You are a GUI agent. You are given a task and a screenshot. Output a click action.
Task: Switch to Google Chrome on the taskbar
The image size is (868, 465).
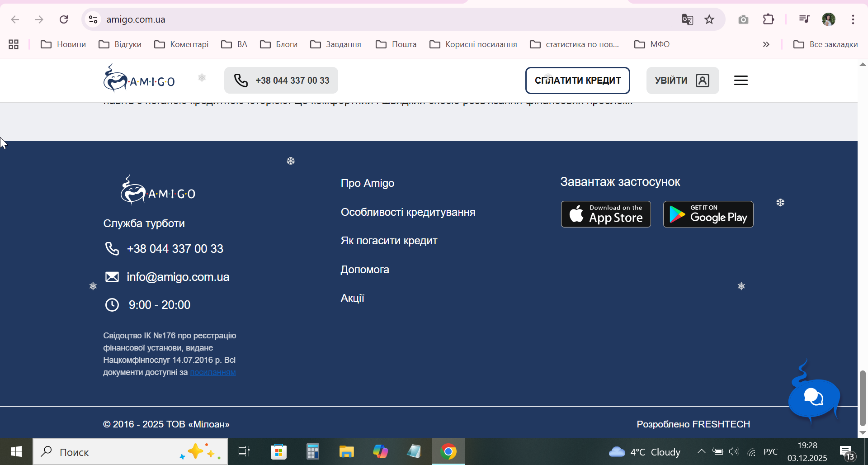[x=448, y=451]
